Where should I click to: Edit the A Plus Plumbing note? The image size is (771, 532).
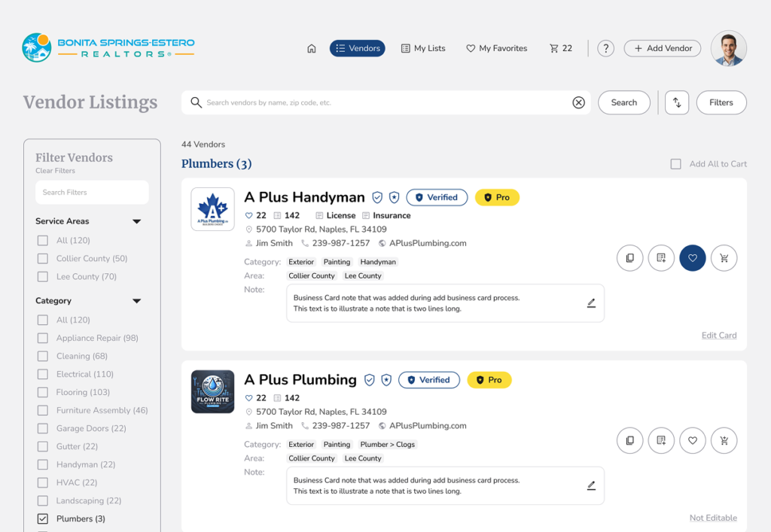click(591, 485)
